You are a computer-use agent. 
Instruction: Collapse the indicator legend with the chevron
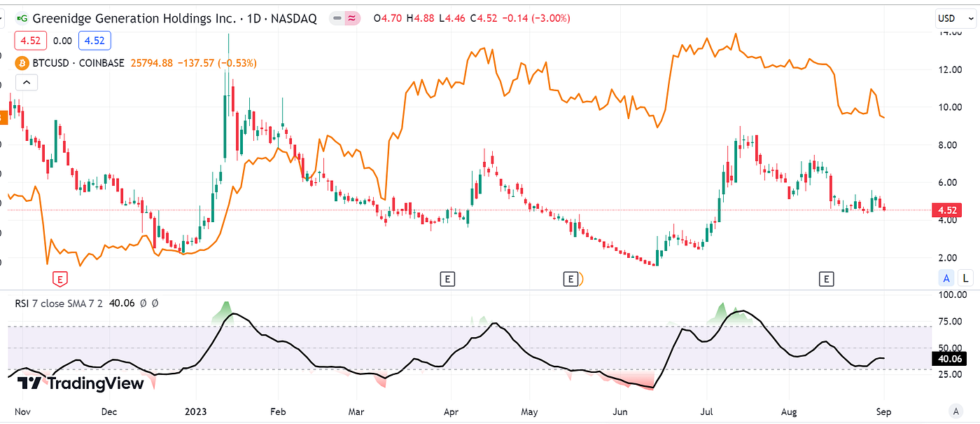click(x=26, y=83)
